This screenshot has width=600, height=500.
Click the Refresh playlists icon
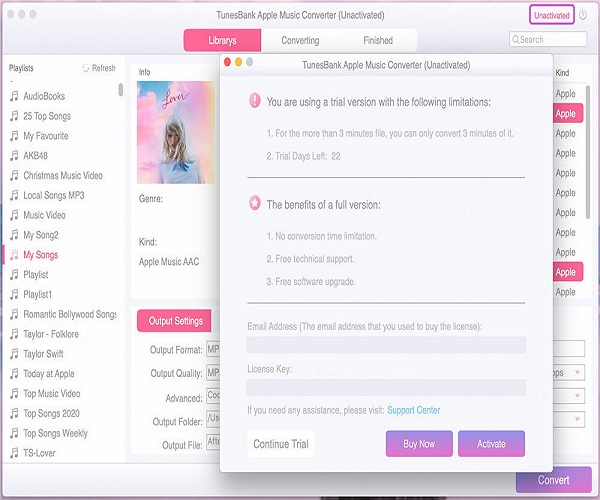click(86, 68)
